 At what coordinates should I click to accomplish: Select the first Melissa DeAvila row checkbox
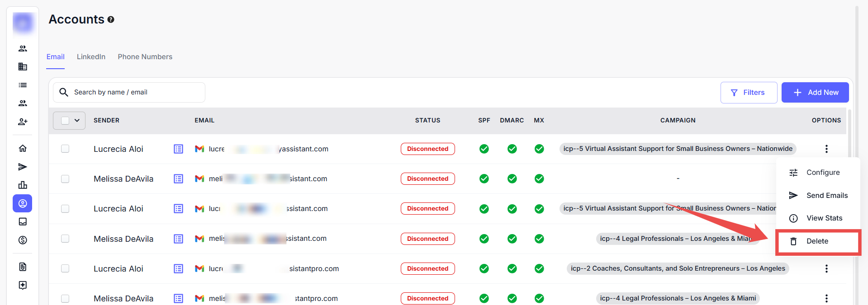click(x=65, y=178)
